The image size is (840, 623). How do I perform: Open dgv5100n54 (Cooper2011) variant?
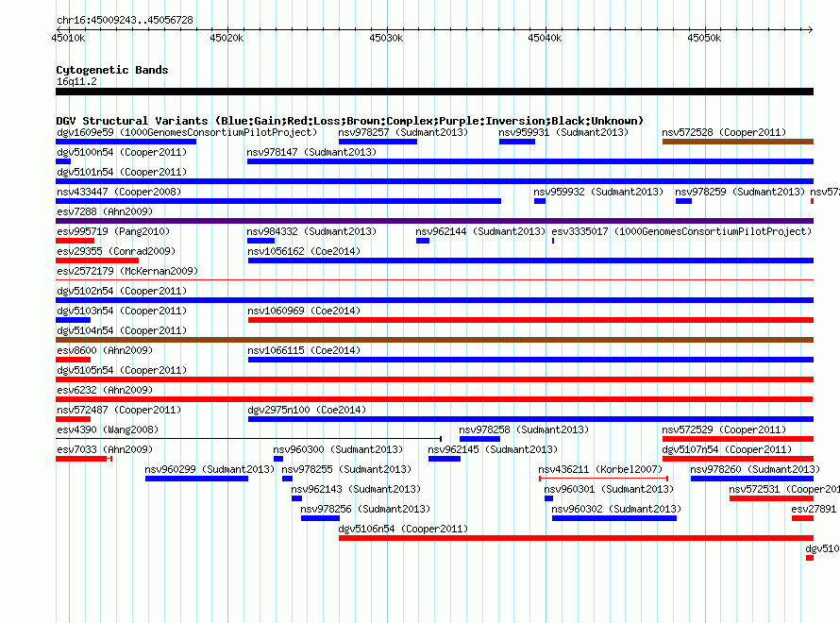[122, 152]
